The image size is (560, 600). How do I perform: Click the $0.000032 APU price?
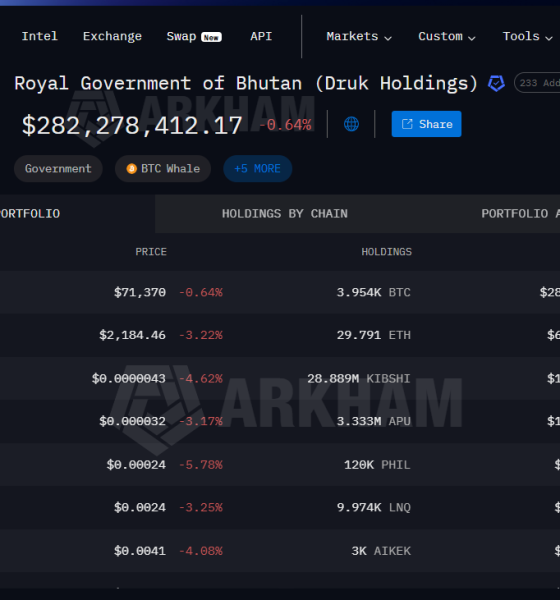click(132, 421)
